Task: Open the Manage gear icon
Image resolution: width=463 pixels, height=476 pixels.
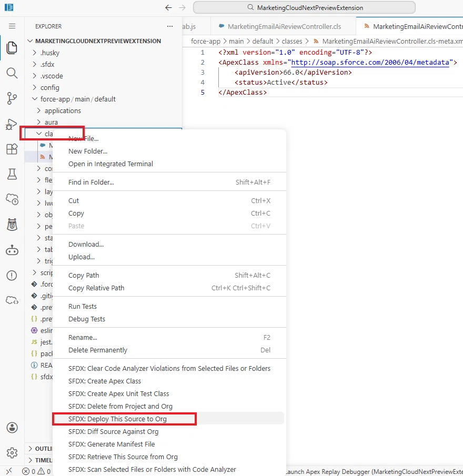Action: pyautogui.click(x=12, y=453)
